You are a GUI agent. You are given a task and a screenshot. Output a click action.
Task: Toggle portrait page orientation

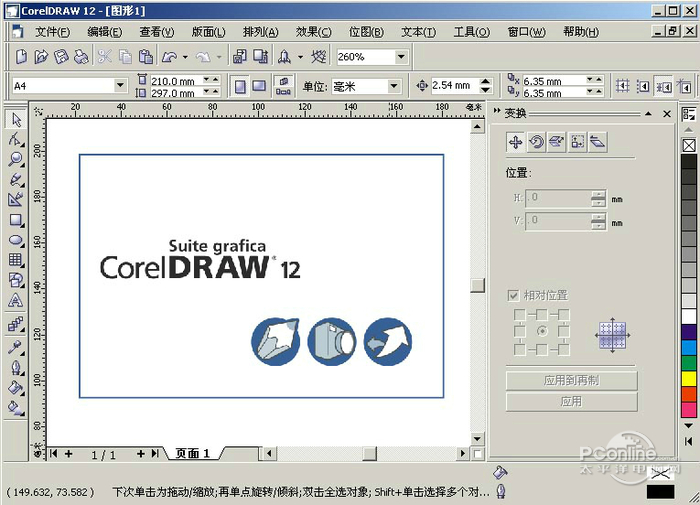(240, 86)
